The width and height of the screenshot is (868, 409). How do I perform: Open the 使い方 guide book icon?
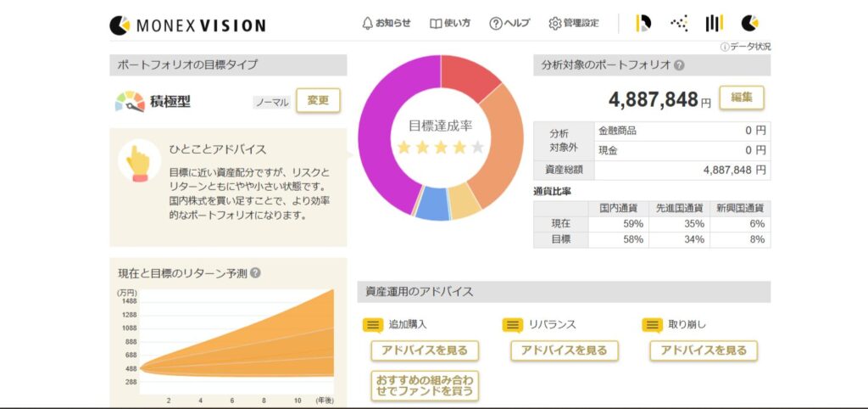(x=449, y=23)
